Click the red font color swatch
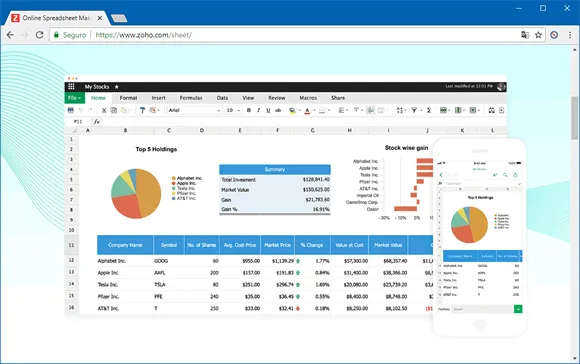The height and width of the screenshot is (364, 580). click(x=307, y=110)
